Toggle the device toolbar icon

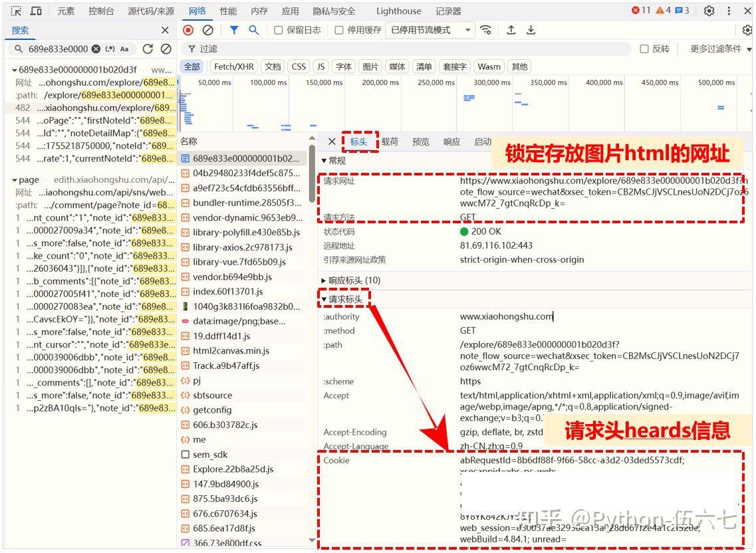(x=36, y=11)
